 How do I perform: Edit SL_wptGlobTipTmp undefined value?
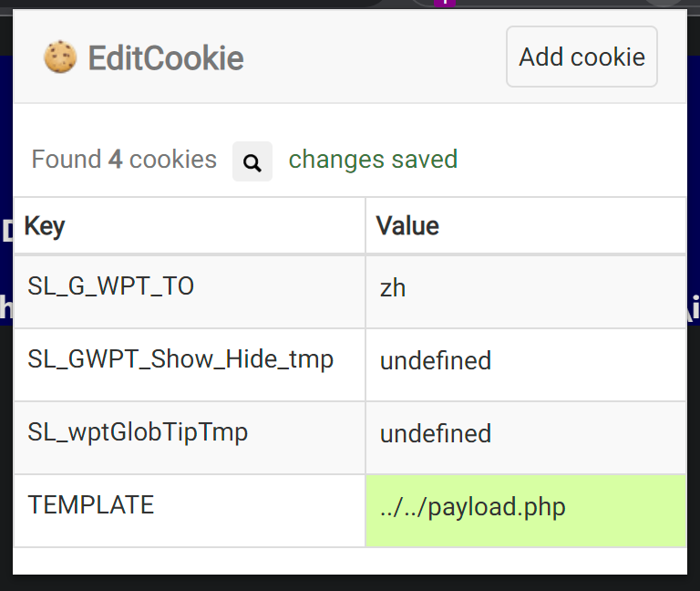[x=526, y=438]
